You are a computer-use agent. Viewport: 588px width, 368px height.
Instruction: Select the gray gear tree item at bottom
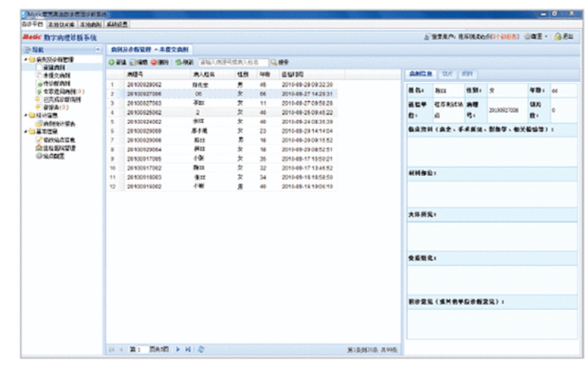tap(50, 156)
